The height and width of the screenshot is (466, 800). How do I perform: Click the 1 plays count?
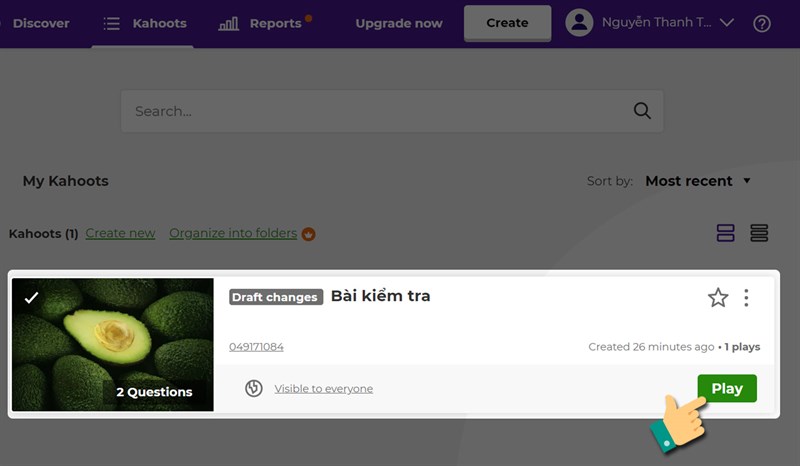[x=742, y=347]
